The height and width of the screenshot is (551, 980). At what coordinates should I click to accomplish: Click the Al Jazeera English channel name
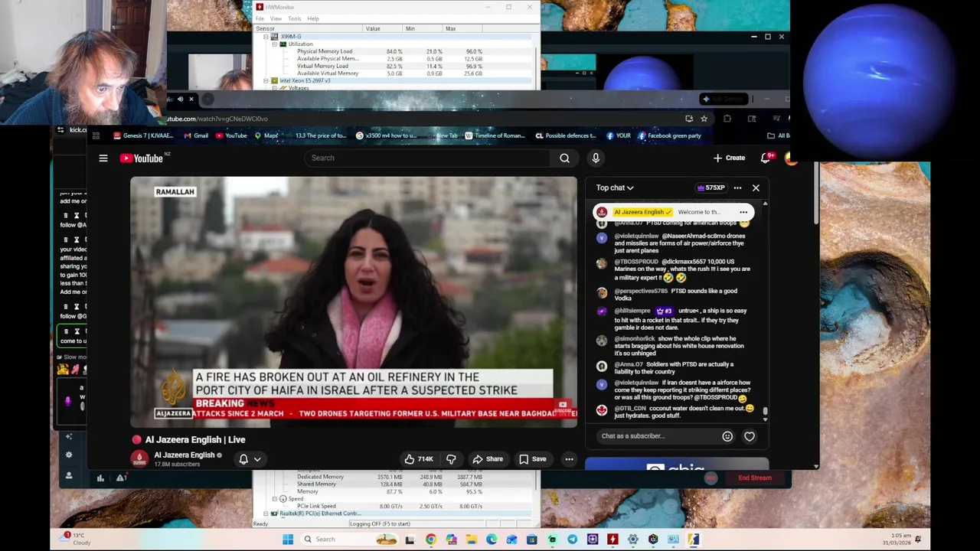click(x=184, y=455)
